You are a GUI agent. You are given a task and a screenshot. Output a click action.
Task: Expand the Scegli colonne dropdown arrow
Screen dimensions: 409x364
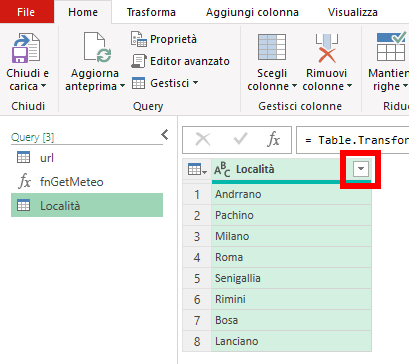click(x=294, y=86)
